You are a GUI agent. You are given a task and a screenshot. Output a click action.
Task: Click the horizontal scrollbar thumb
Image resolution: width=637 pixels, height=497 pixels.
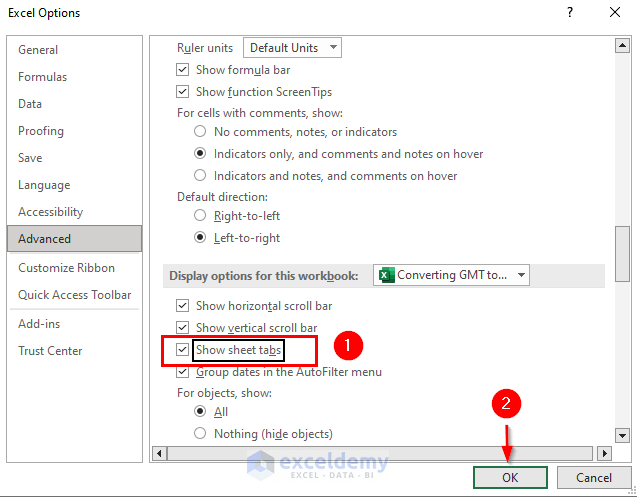[380, 453]
